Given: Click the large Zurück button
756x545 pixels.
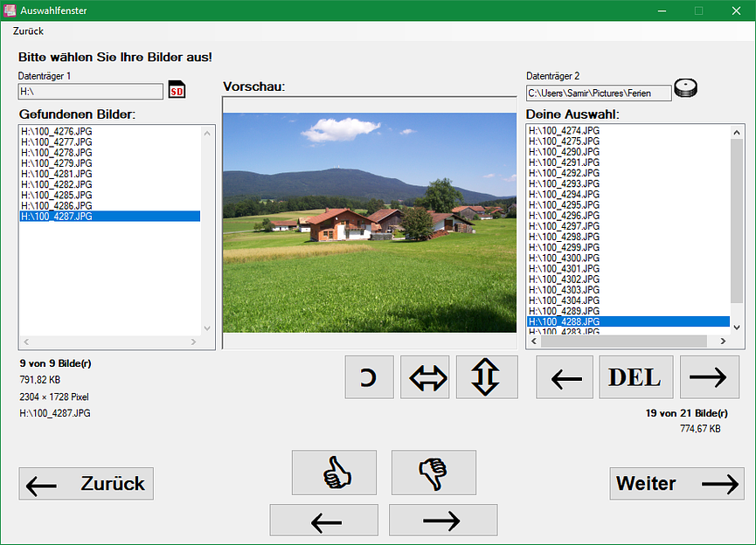Looking at the screenshot, I should 86,484.
